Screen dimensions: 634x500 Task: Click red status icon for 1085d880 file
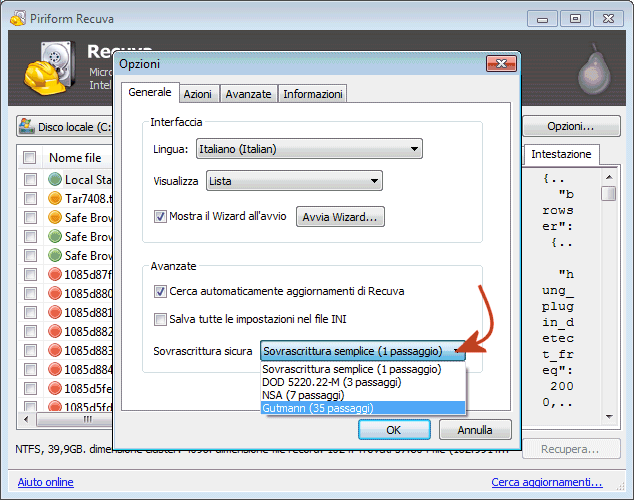click(x=55, y=293)
